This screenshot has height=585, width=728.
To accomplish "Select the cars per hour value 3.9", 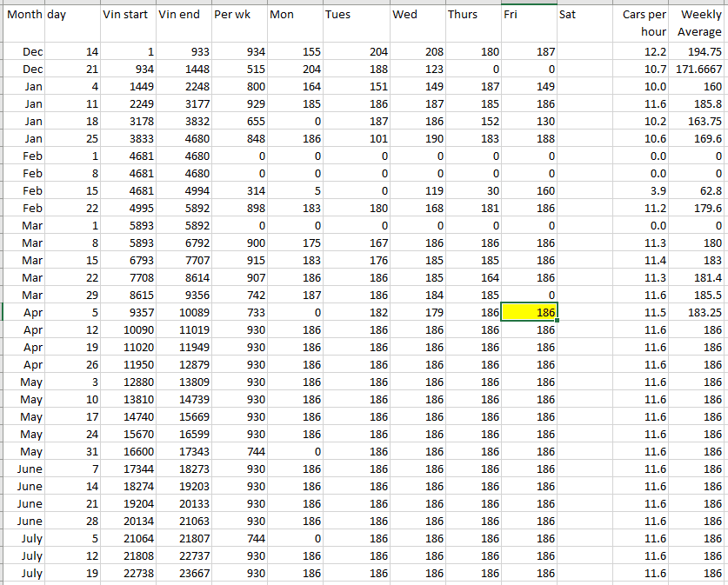I will click(x=643, y=191).
